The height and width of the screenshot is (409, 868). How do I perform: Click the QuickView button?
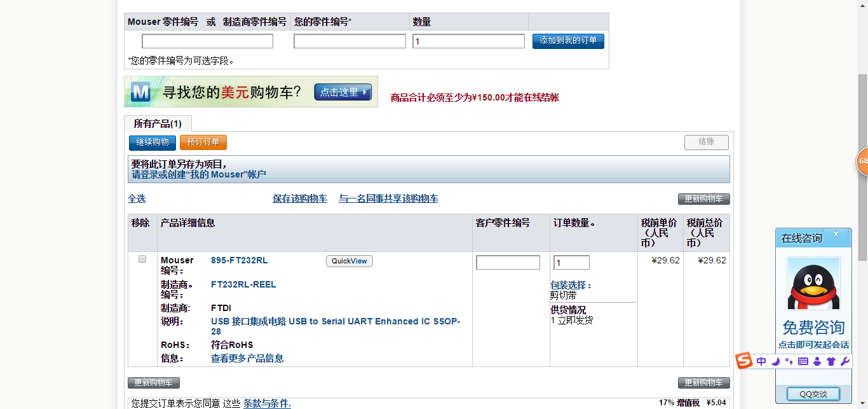tap(349, 261)
